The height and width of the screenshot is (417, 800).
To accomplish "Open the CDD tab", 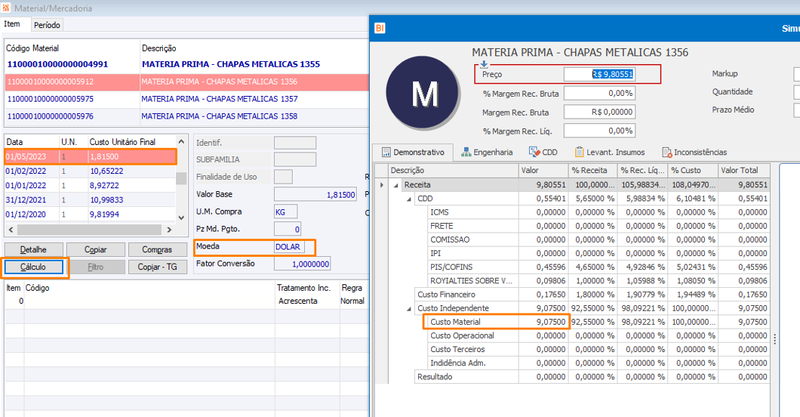I will (543, 152).
